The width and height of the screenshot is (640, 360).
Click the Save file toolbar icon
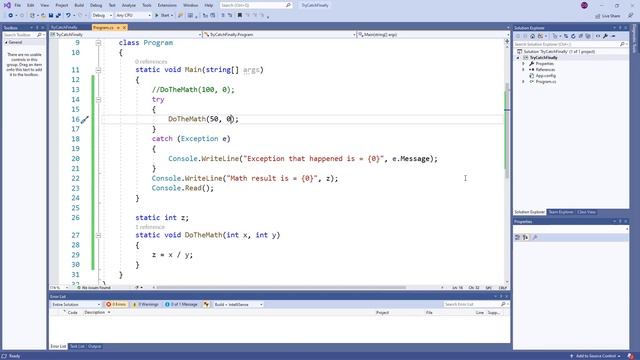coord(51,16)
